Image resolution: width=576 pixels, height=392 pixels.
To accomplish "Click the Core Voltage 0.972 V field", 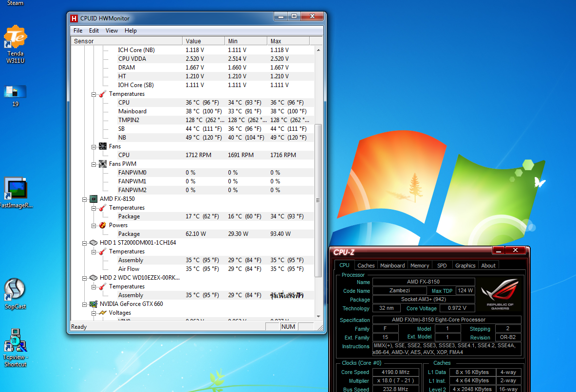I will pos(457,308).
